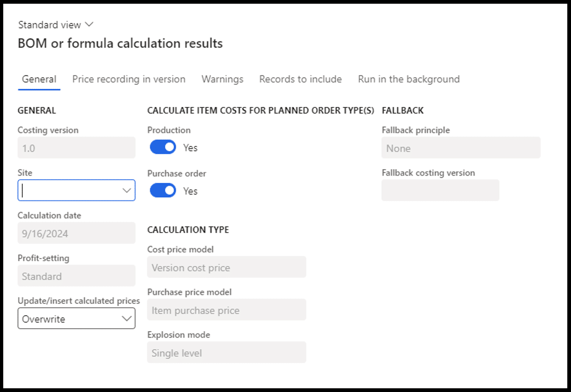Viewport: 571px width, 392px height.
Task: Expand the Site dropdown arrow
Action: pos(127,191)
